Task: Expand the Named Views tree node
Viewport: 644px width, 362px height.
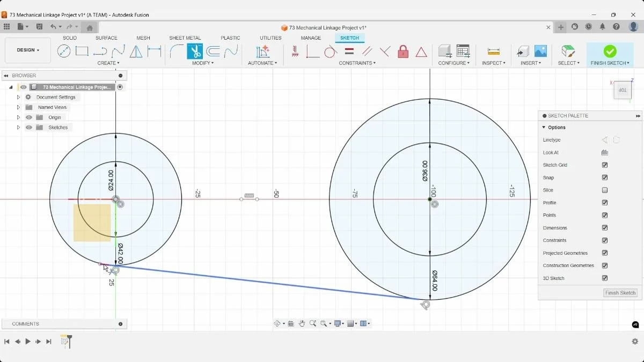Action: tap(18, 107)
